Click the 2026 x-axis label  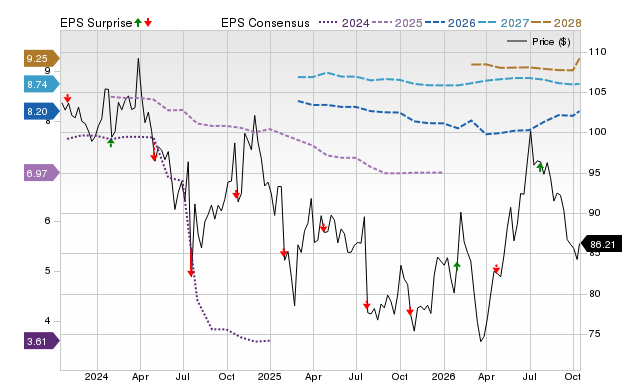coord(443,376)
